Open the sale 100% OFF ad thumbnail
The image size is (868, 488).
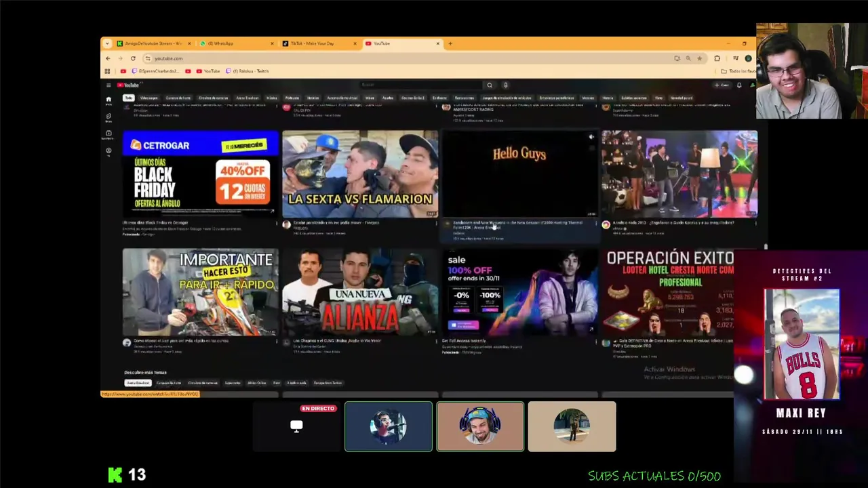point(520,292)
